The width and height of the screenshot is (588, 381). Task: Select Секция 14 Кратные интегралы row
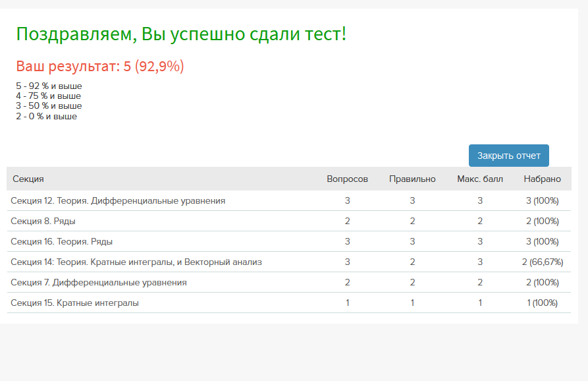[289, 262]
